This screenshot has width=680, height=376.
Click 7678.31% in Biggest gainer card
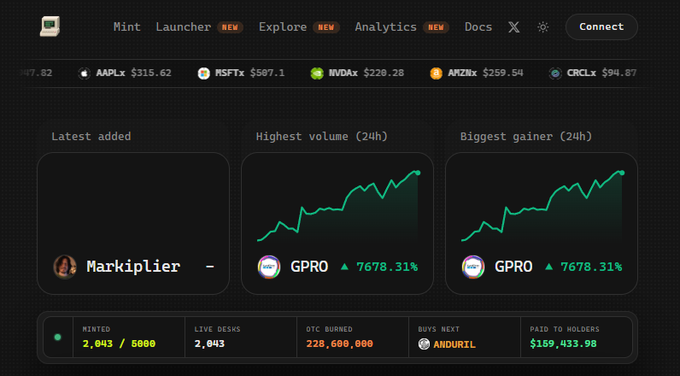click(592, 267)
